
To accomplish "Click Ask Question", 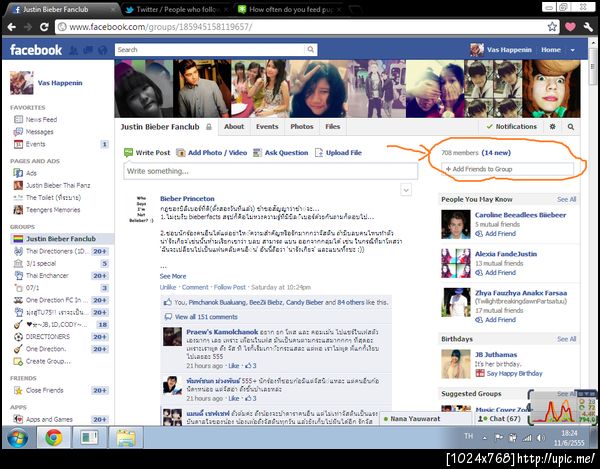I will point(281,153).
